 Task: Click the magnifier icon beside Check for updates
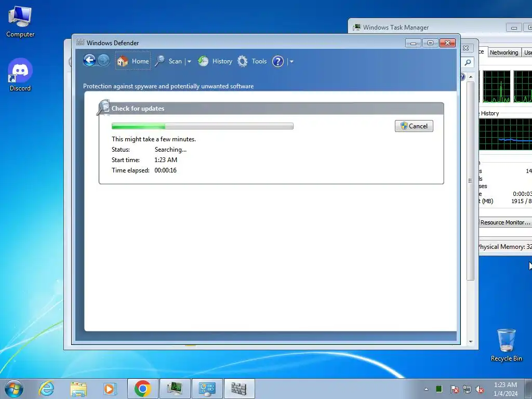click(103, 107)
